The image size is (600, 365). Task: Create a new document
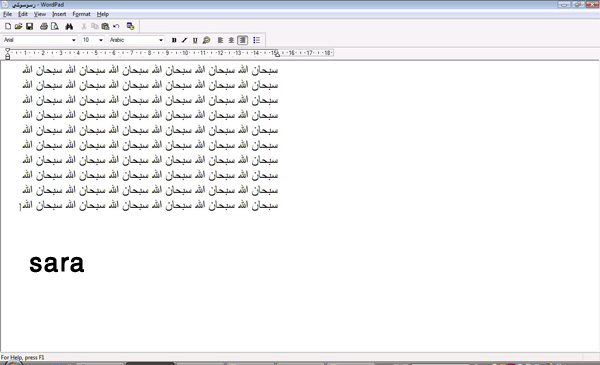click(8, 26)
